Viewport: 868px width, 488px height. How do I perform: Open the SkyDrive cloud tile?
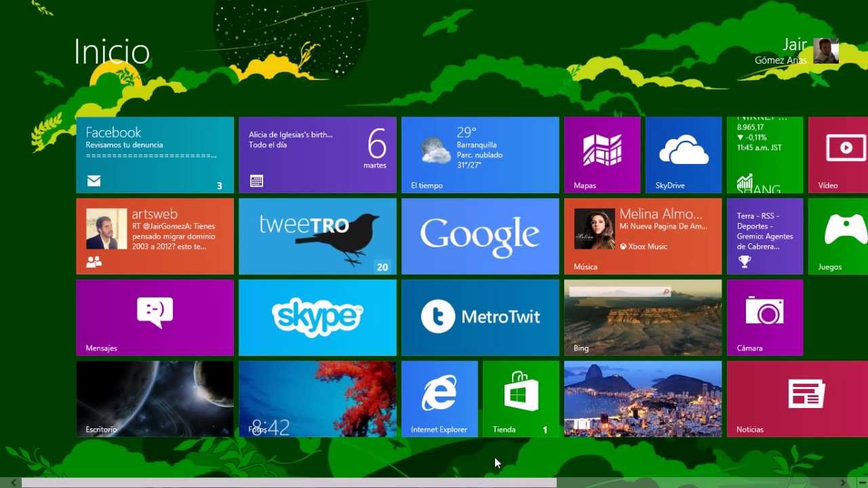[x=684, y=155]
